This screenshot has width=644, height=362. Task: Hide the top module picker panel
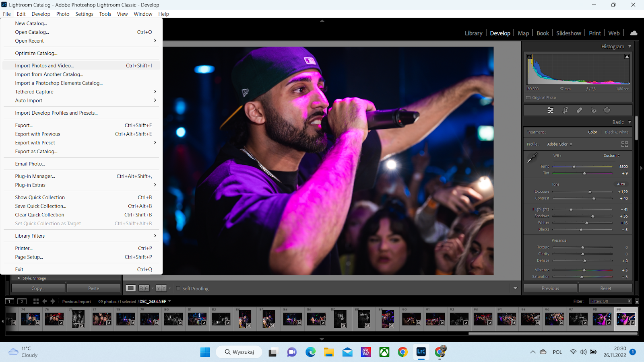click(x=322, y=21)
